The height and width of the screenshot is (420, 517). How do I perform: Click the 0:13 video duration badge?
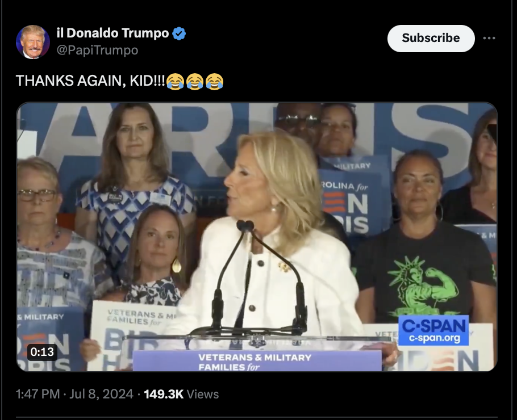(42, 352)
